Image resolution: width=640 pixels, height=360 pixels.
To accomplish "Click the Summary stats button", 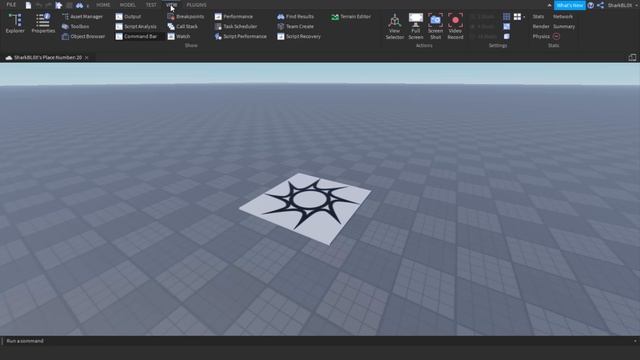I will (x=564, y=27).
